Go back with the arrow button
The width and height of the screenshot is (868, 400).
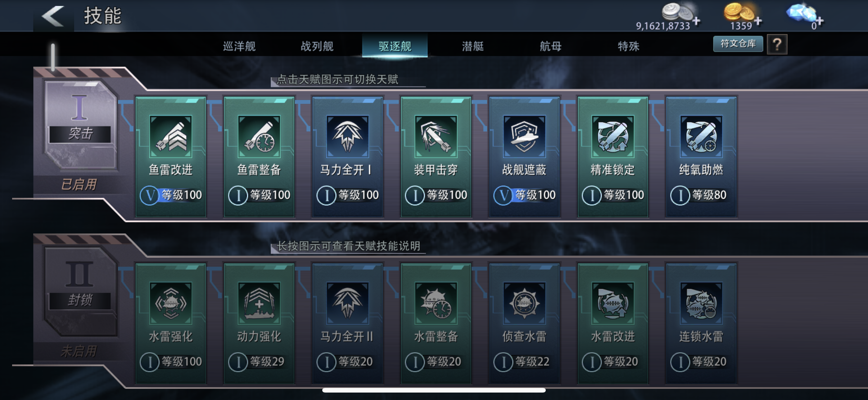pyautogui.click(x=53, y=16)
